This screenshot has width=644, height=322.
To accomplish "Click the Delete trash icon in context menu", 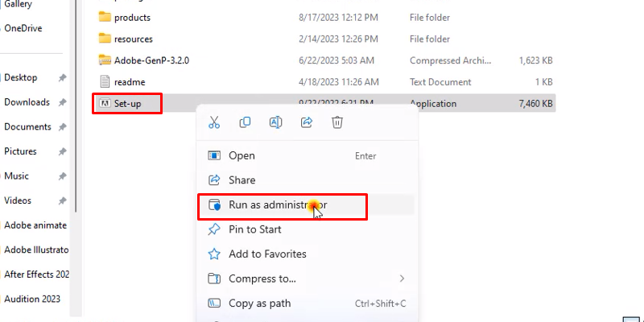I will coord(337,122).
